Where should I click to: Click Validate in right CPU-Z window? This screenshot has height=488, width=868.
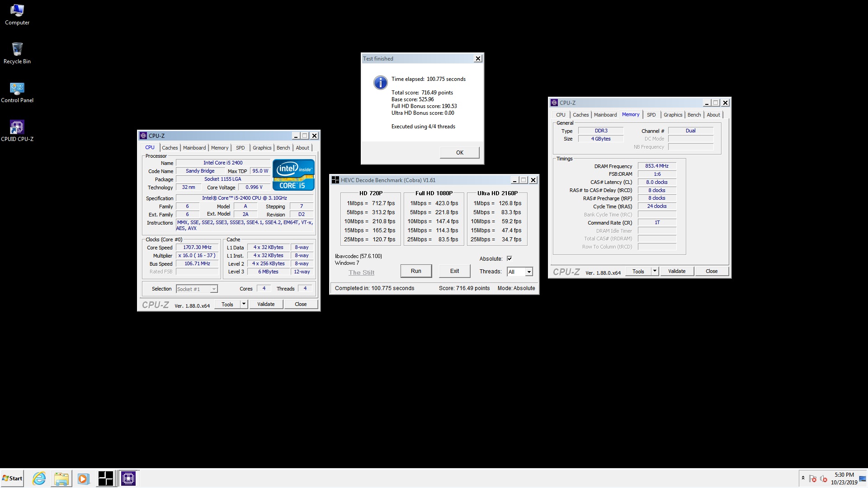[x=677, y=271]
